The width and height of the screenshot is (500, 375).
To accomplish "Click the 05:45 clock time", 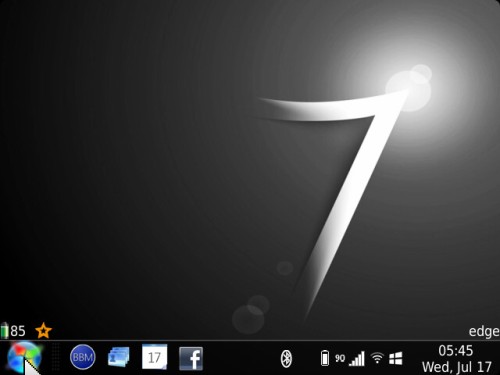I will pyautogui.click(x=456, y=351).
